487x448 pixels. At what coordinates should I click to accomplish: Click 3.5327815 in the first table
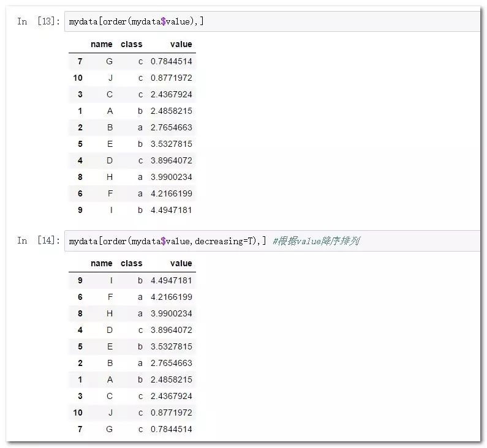(x=172, y=144)
